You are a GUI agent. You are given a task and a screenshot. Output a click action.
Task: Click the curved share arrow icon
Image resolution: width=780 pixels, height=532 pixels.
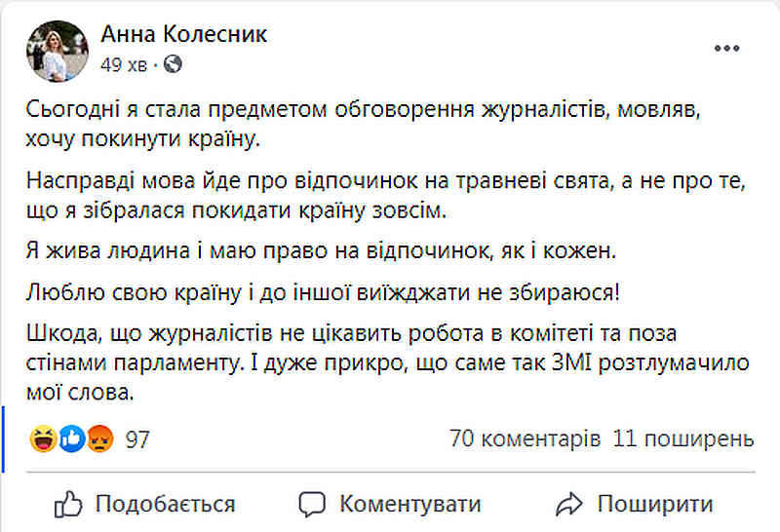569,504
